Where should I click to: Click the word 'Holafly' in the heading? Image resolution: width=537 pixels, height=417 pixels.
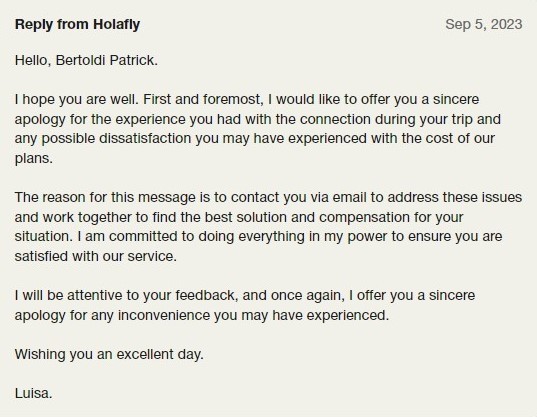[x=116, y=24]
